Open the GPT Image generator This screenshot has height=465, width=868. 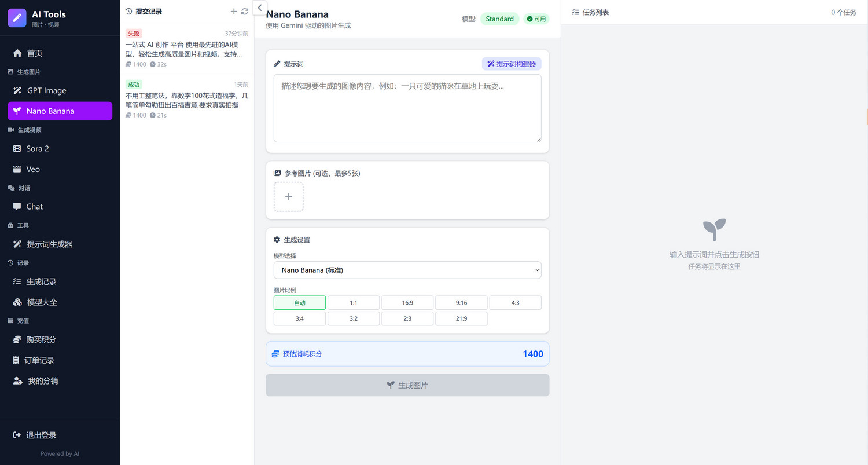46,90
